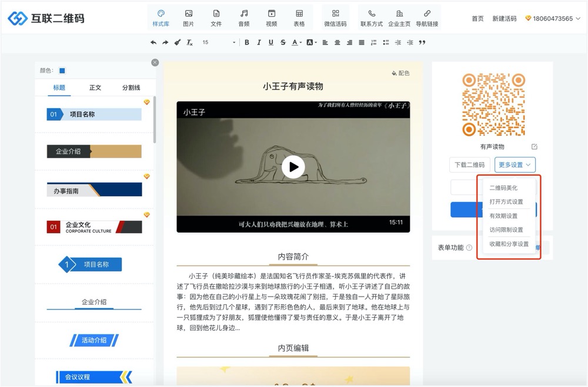Switch to the 分割线 tab
The image size is (588, 387).
(x=131, y=88)
